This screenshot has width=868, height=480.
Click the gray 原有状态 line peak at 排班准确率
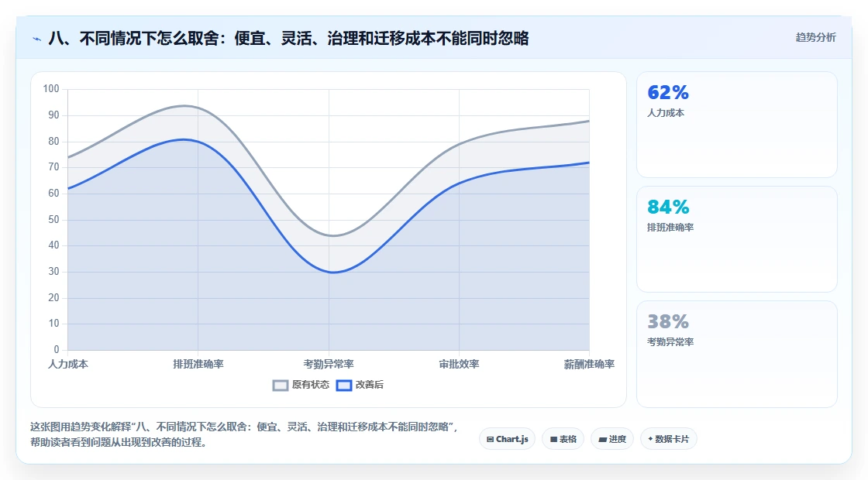pyautogui.click(x=184, y=105)
